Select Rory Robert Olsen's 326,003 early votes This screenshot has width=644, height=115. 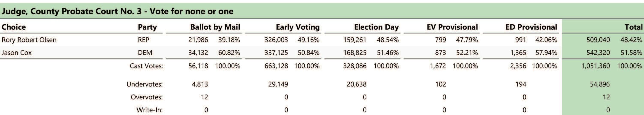[x=276, y=40]
